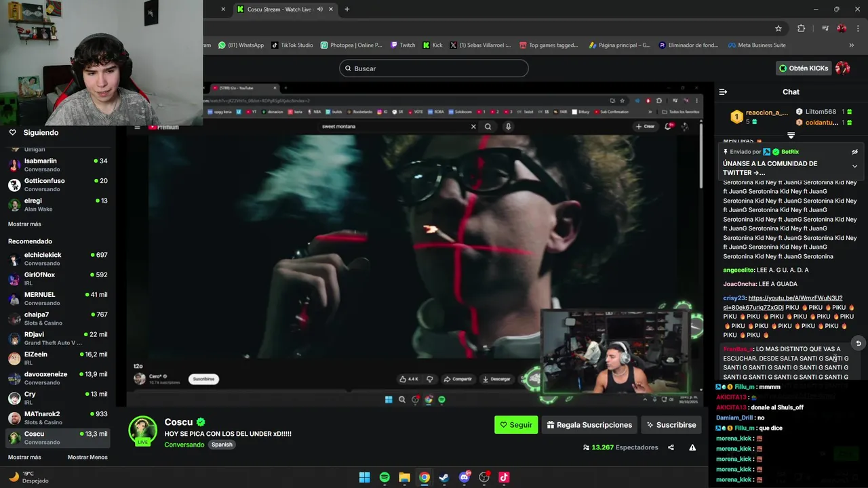Collapse the chat panel with the arrow icon
This screenshot has width=868, height=488.
723,91
